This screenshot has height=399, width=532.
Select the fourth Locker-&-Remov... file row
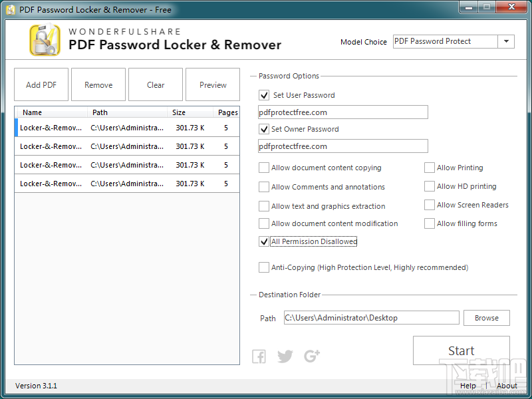[x=127, y=184]
